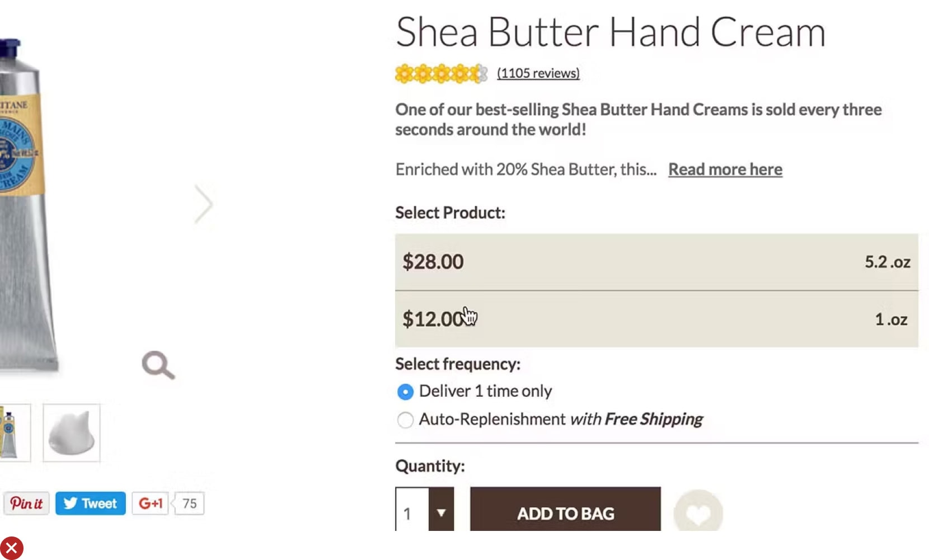This screenshot has height=560, width=929.
Task: Select the $12.00 1 oz product
Action: (x=656, y=319)
